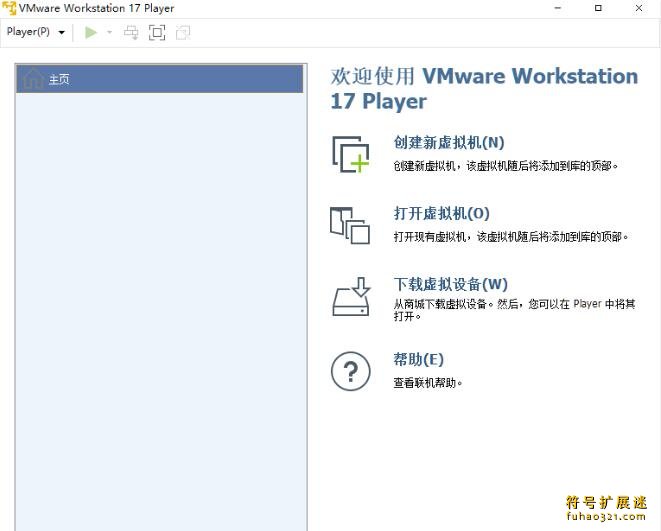Click description starting 打开现有虚拟机
The height and width of the screenshot is (531, 661).
(x=511, y=237)
